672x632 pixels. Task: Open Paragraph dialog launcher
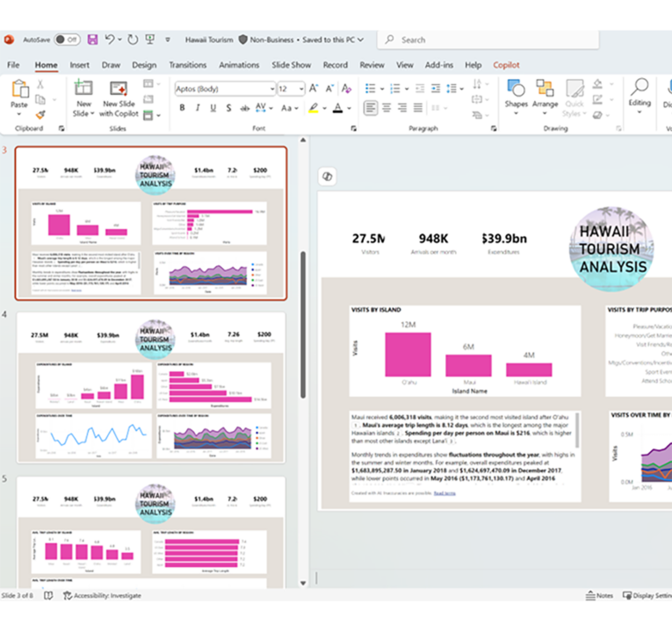pyautogui.click(x=494, y=128)
